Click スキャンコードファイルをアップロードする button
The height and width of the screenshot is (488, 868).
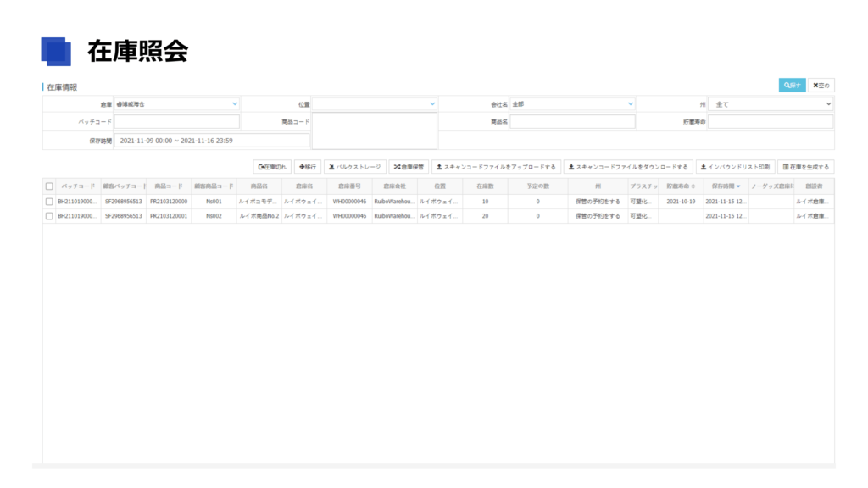(497, 167)
